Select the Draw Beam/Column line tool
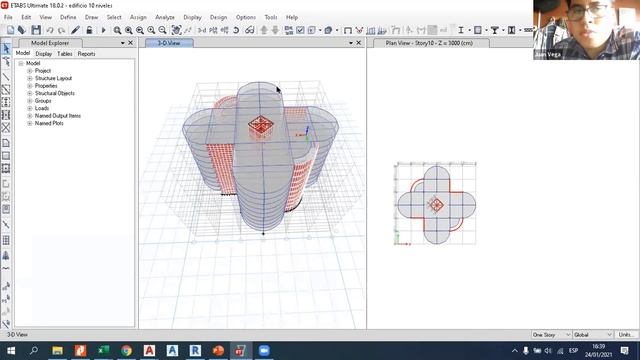The height and width of the screenshot is (360, 640). pos(6,77)
